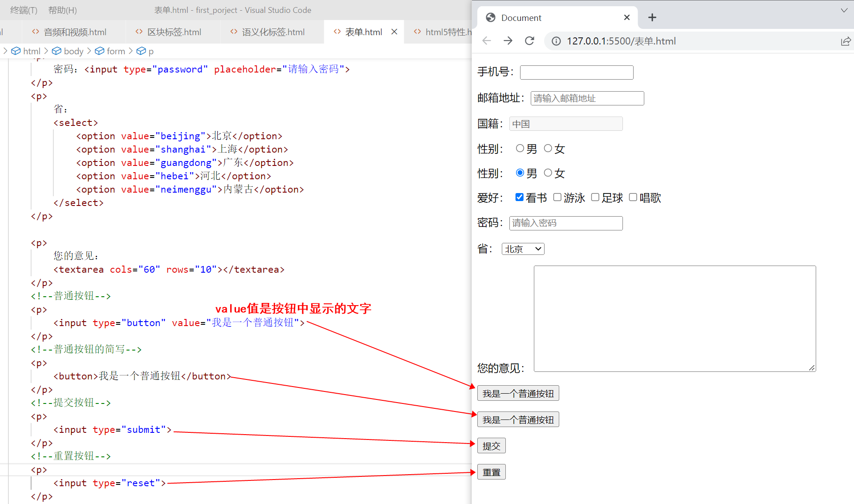Open the 省 dropdown showing 北京
This screenshot has width=854, height=504.
[523, 249]
